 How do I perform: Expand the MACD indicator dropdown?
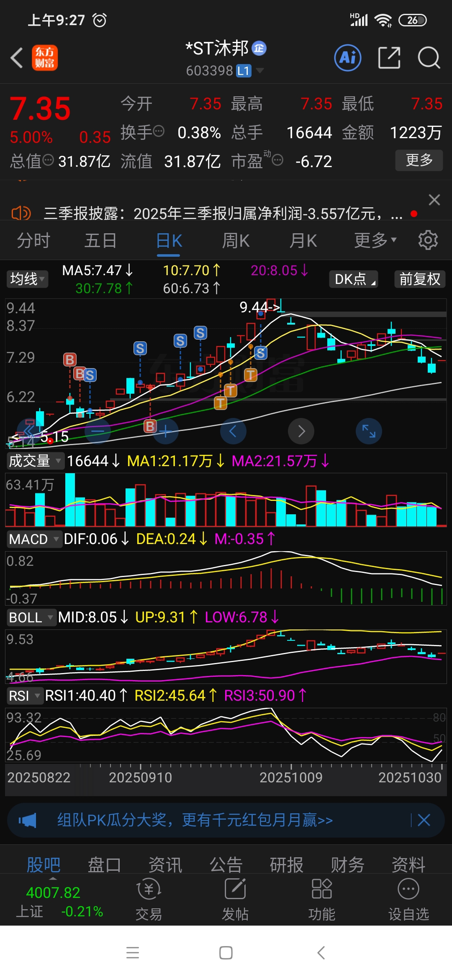pos(34,539)
